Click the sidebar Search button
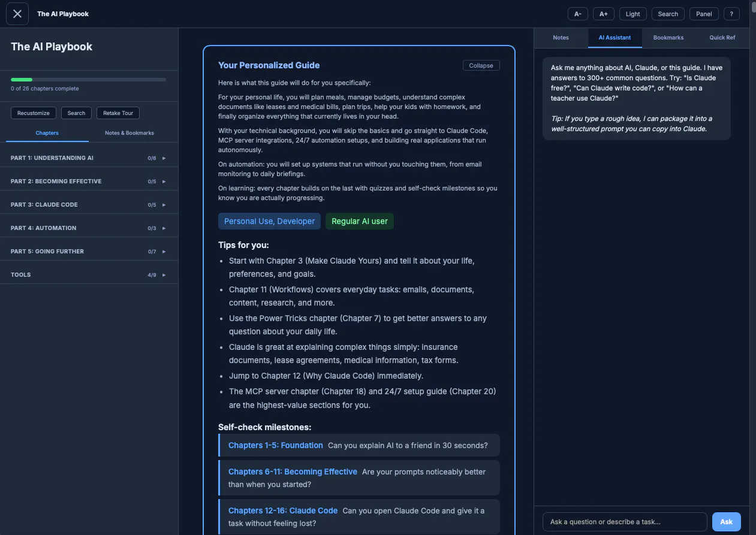This screenshot has height=535, width=756. [x=76, y=113]
